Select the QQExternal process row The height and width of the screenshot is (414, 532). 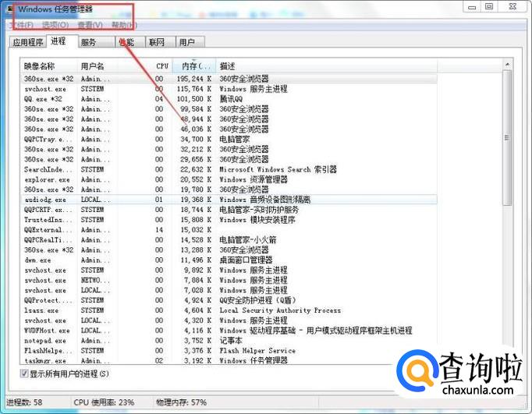tap(229, 229)
